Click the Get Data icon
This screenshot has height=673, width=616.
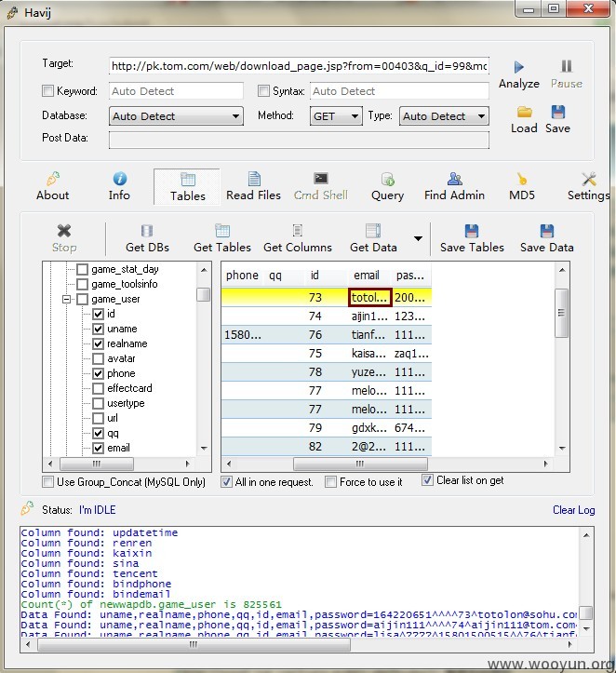(x=373, y=231)
